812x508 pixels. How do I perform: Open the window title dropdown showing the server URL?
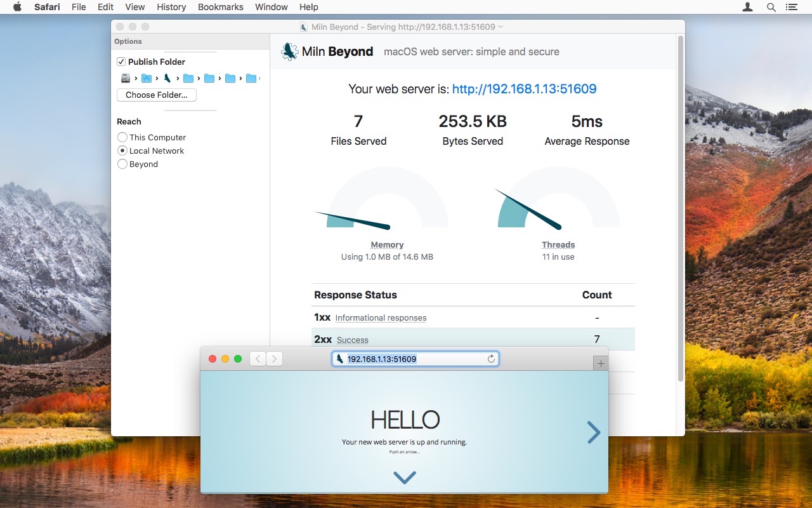[x=501, y=27]
